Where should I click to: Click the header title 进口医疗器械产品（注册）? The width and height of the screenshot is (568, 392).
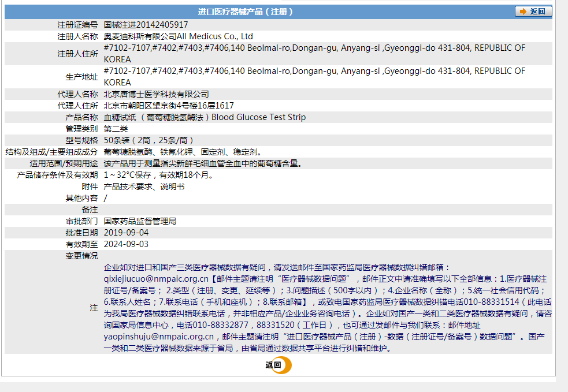coord(245,12)
